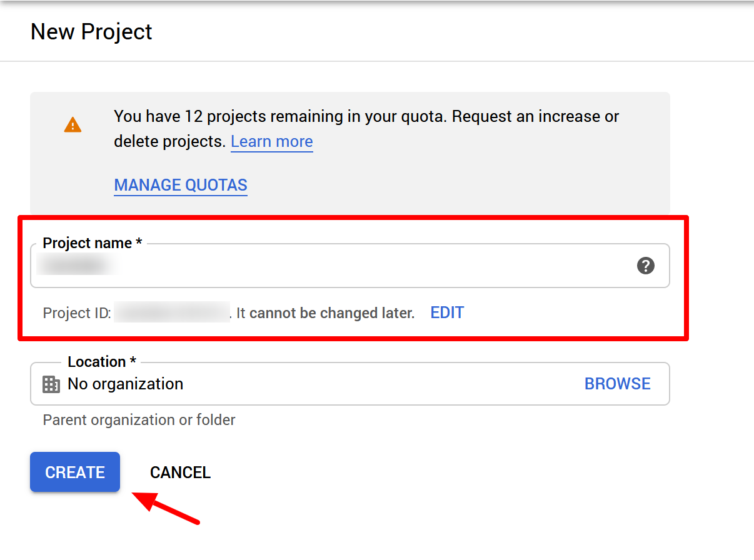This screenshot has width=754, height=560.
Task: Click the help question mark icon
Action: 645,266
